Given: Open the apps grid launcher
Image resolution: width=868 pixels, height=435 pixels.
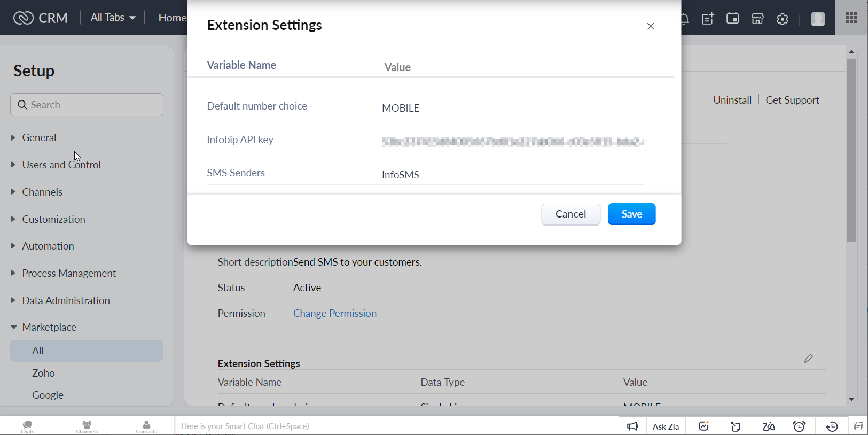Looking at the screenshot, I should tap(851, 18).
